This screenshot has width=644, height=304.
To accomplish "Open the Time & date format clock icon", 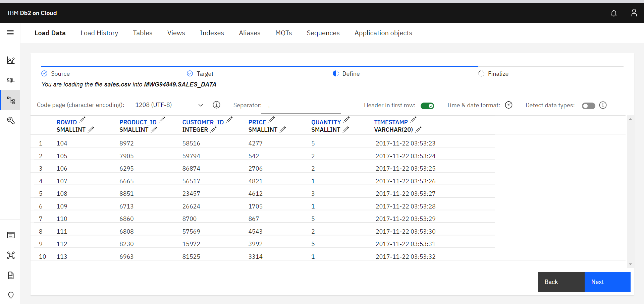I will [x=509, y=105].
